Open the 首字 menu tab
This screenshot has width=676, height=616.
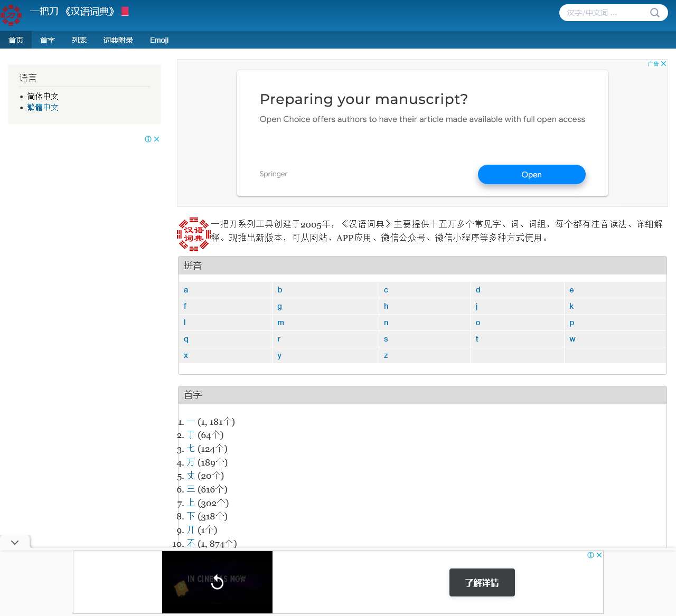coord(48,40)
